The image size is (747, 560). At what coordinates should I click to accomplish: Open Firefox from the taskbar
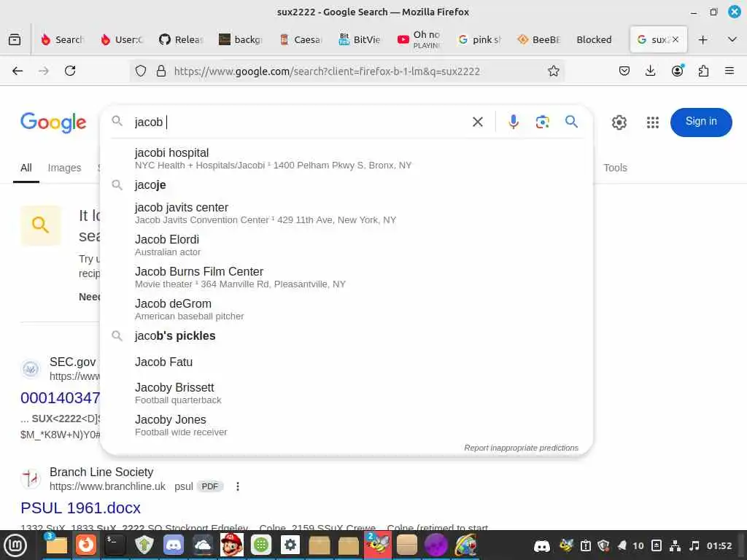(86, 545)
